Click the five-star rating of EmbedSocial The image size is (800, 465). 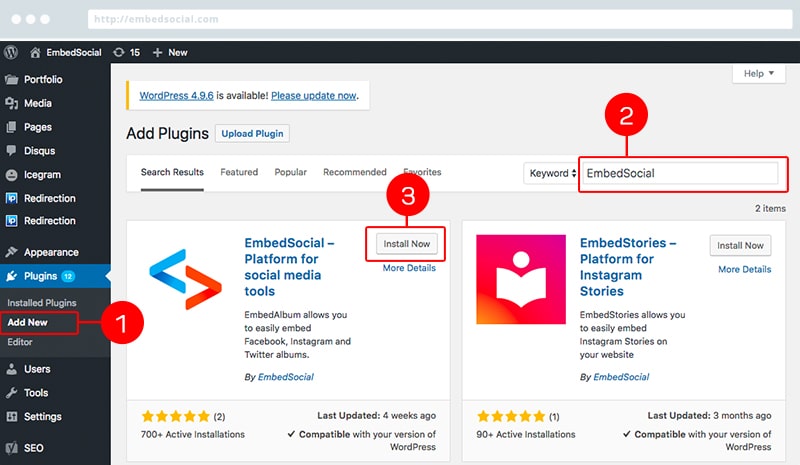pyautogui.click(x=176, y=417)
